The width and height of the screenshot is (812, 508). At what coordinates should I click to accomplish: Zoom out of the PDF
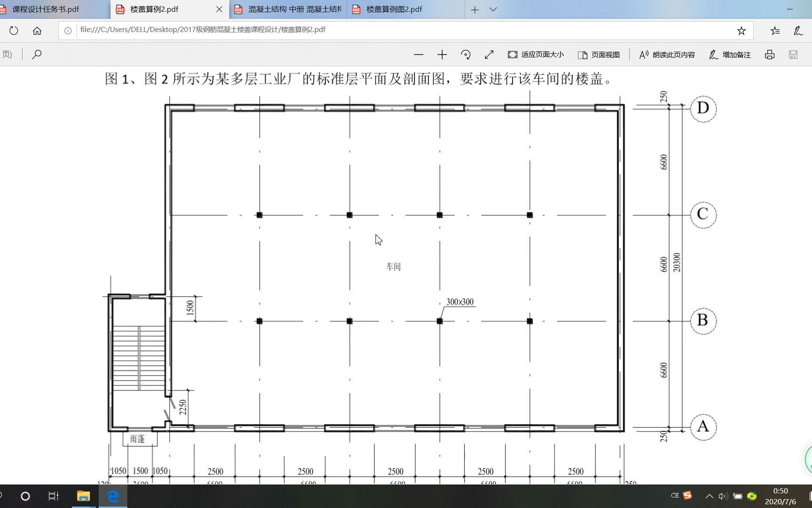tap(419, 55)
